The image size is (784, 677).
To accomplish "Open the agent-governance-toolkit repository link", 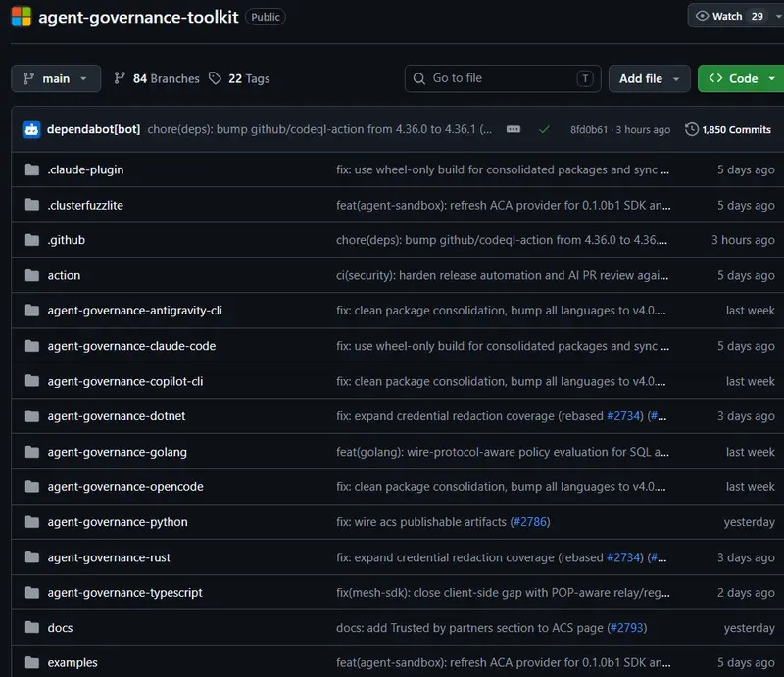I will point(138,17).
